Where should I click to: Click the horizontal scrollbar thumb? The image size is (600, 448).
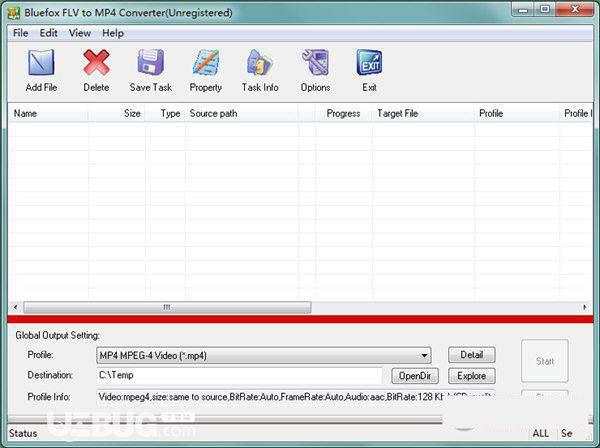coord(167,307)
